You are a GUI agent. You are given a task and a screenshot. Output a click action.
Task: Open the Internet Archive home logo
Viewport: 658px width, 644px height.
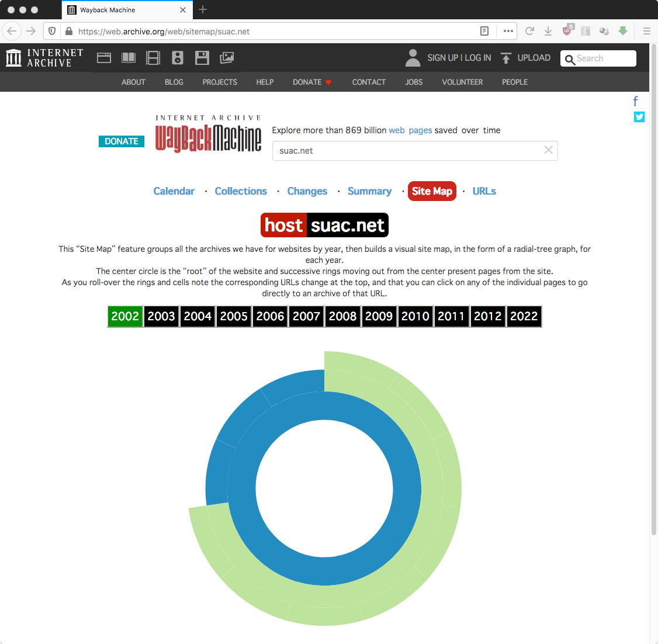pos(44,57)
